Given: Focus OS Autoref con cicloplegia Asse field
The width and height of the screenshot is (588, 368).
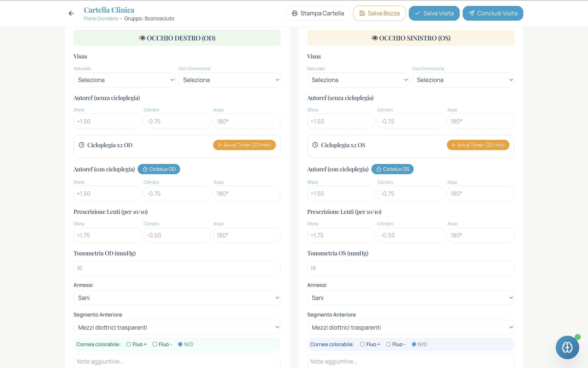Looking at the screenshot, I should pyautogui.click(x=481, y=193).
